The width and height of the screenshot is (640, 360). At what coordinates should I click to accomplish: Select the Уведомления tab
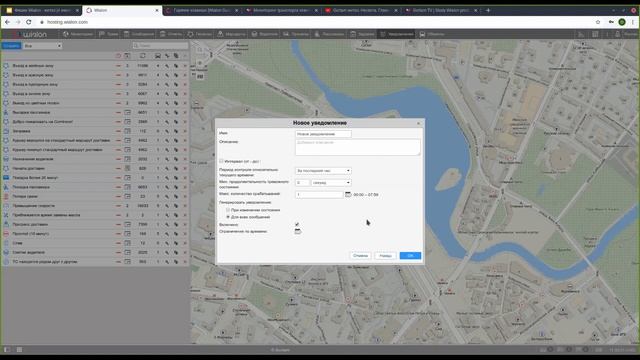click(x=397, y=34)
